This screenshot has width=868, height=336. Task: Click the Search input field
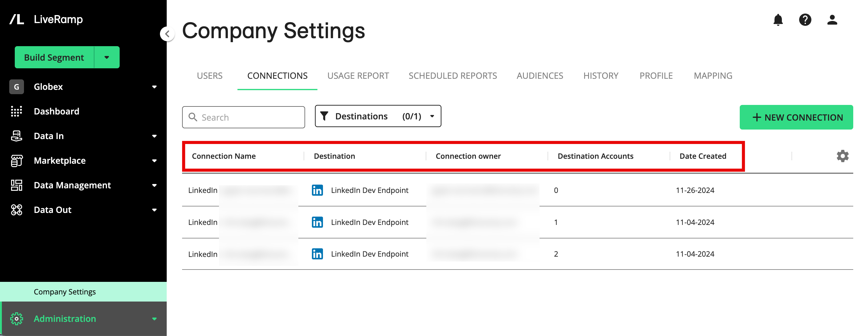coord(243,117)
